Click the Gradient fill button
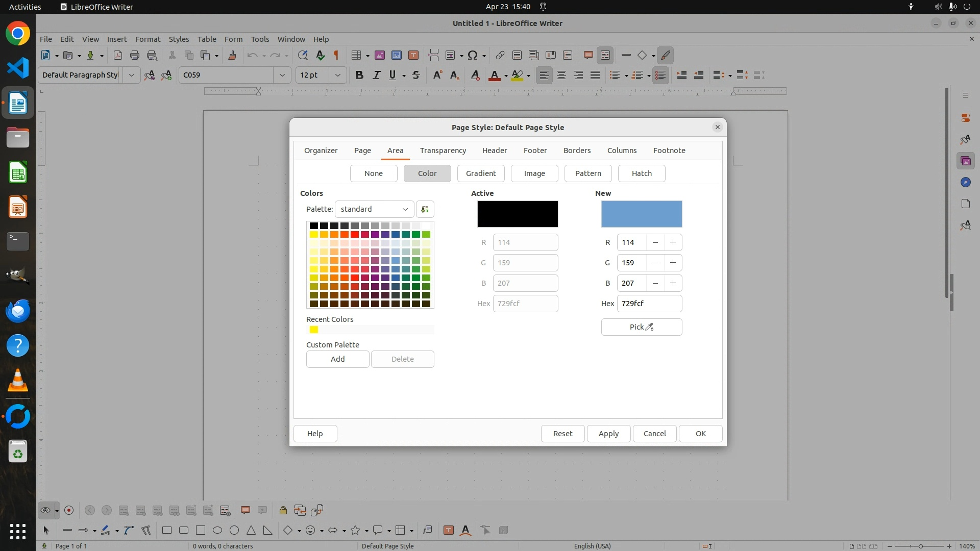The width and height of the screenshot is (980, 551). tap(480, 173)
